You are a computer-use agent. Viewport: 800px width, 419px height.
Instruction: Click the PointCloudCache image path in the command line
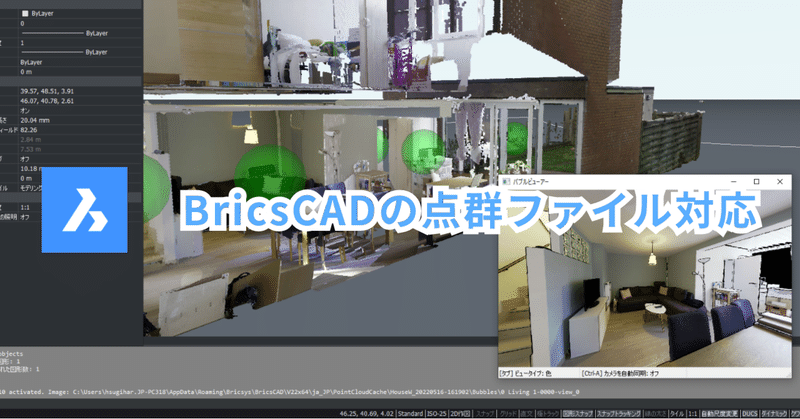pyautogui.click(x=326, y=392)
